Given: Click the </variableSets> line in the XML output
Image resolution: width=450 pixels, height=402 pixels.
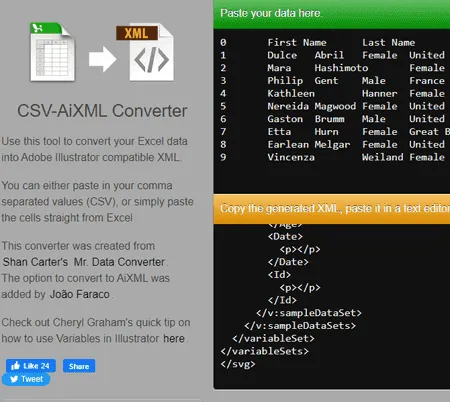Looking at the screenshot, I should coord(264,351).
